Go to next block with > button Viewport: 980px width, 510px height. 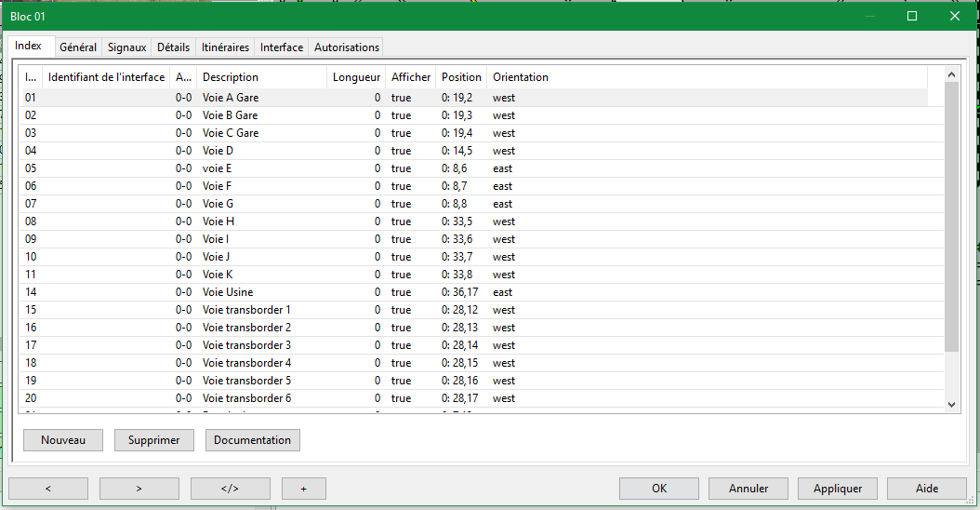(x=139, y=489)
